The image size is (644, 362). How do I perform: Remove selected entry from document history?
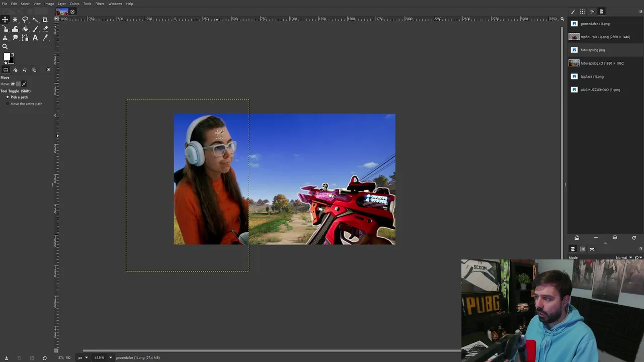596,238
